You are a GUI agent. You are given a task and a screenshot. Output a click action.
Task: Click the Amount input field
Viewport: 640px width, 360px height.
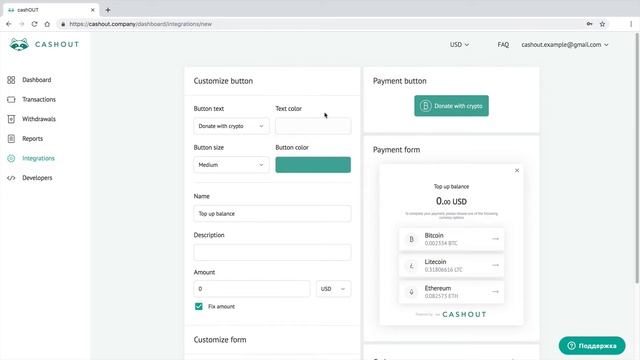tap(252, 289)
